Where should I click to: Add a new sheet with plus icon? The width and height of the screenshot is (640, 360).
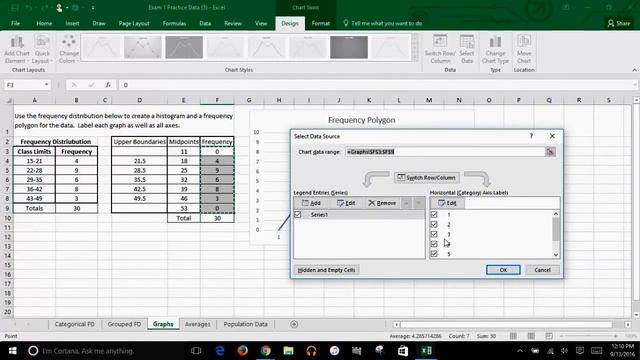pos(294,324)
